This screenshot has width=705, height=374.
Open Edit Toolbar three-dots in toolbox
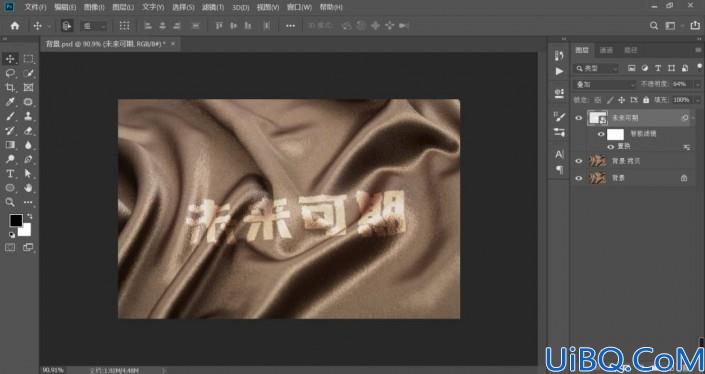coord(28,202)
